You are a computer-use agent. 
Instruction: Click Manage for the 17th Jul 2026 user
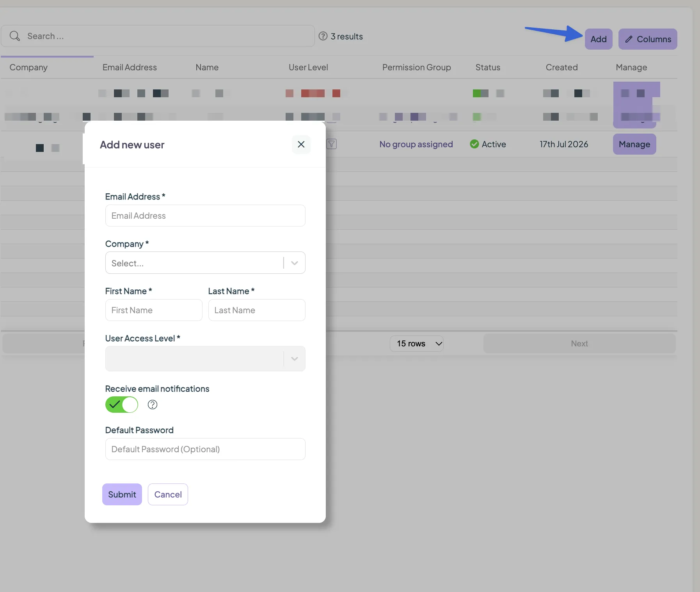tap(634, 144)
